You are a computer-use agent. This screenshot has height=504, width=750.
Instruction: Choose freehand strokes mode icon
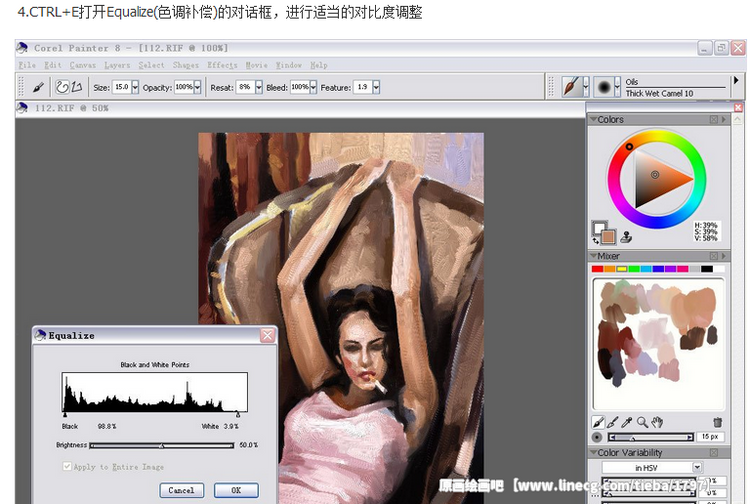[x=63, y=87]
